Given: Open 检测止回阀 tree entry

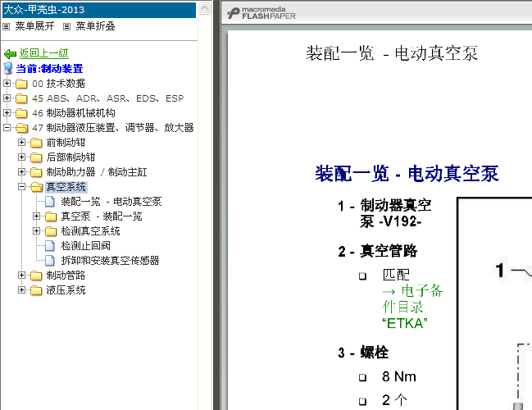Looking at the screenshot, I should [x=85, y=246].
